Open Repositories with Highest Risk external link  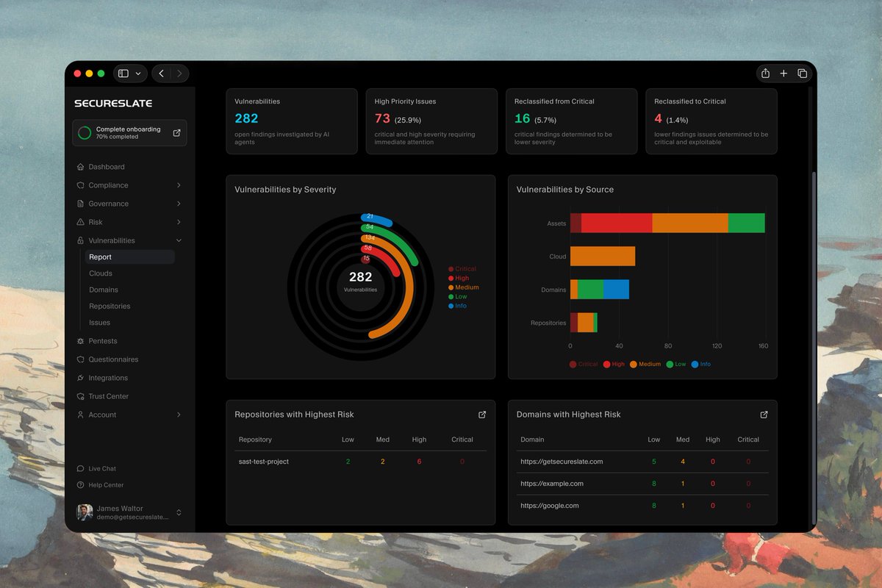click(x=482, y=415)
